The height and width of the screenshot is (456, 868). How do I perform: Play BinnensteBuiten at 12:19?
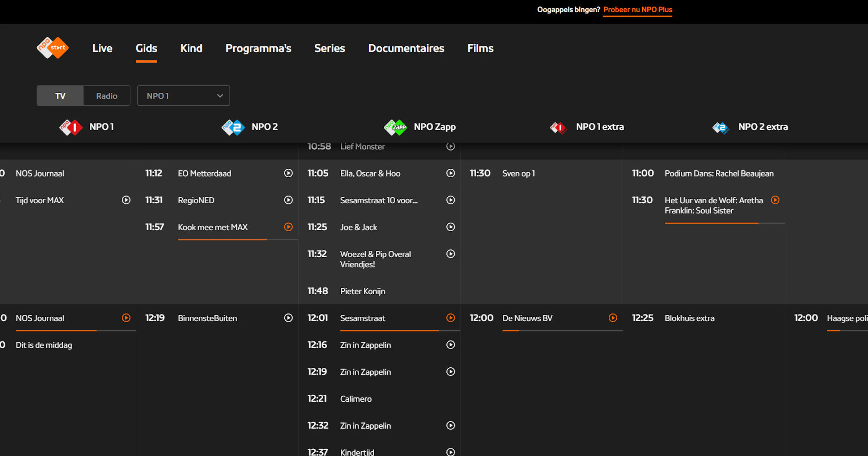pos(288,318)
